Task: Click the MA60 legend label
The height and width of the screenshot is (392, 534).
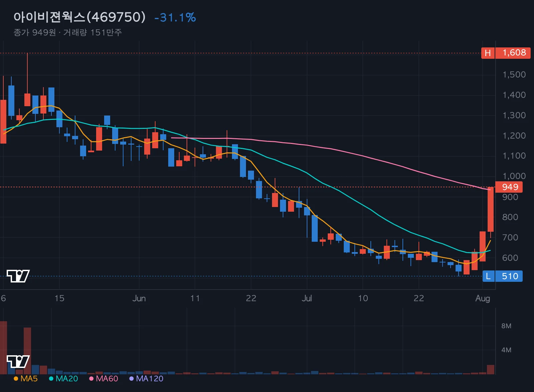Action: [x=107, y=379]
